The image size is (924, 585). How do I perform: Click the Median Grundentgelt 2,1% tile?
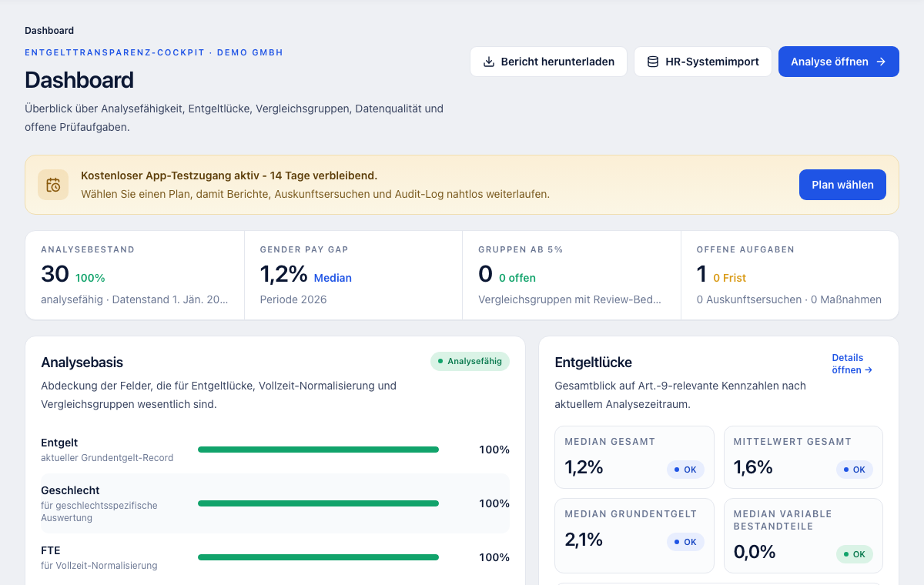point(634,536)
